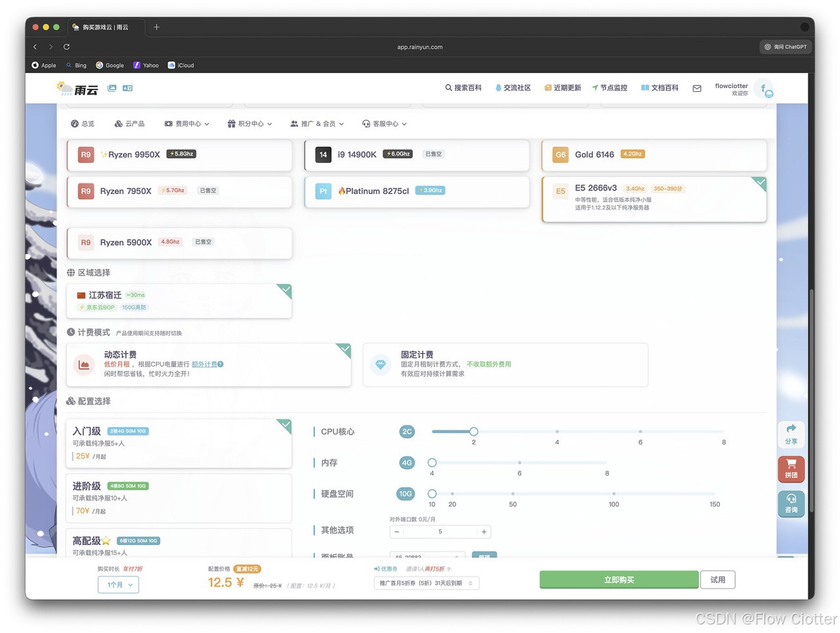
Task: Click the 雨云 logo in the header
Action: (x=77, y=89)
